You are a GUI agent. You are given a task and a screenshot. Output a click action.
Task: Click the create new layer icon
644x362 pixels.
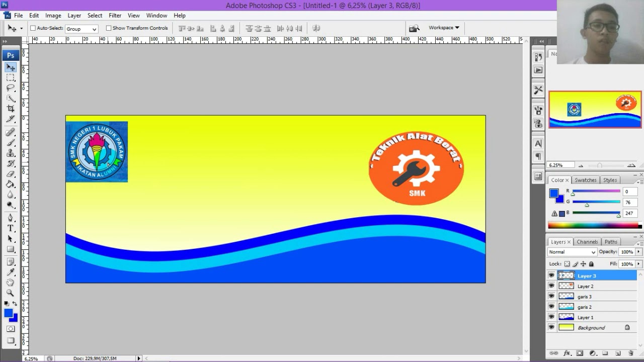coord(618,353)
